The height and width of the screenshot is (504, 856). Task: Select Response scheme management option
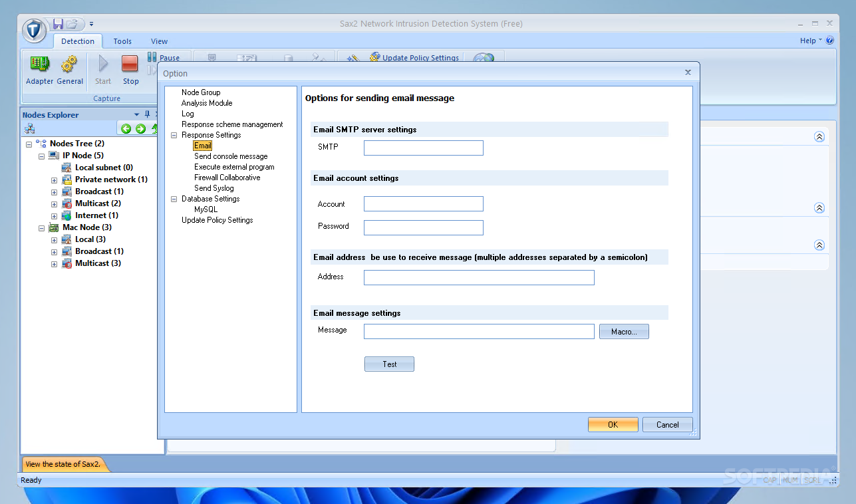point(232,124)
